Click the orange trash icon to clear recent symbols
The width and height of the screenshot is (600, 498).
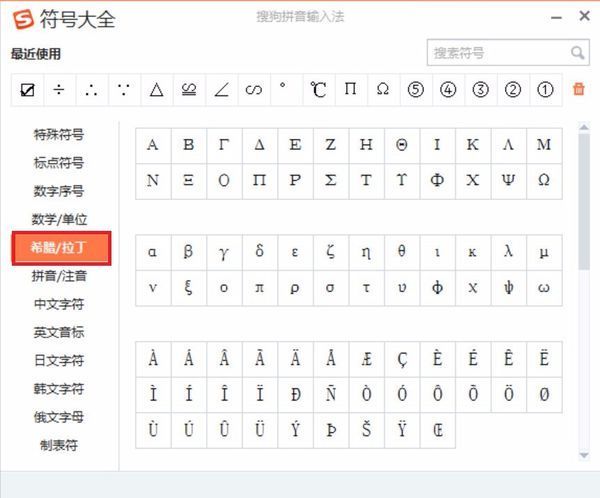pos(578,90)
